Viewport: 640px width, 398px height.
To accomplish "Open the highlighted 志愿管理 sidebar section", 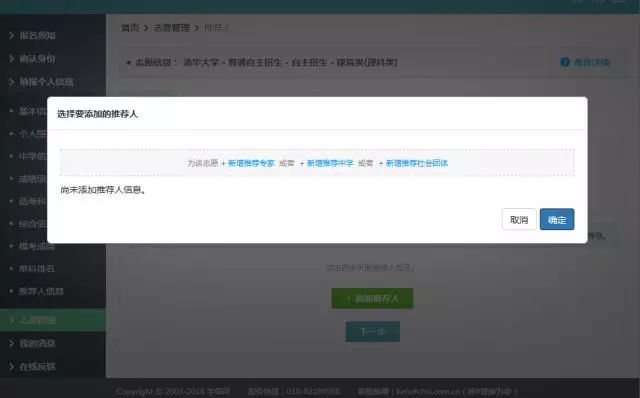I will 53,320.
